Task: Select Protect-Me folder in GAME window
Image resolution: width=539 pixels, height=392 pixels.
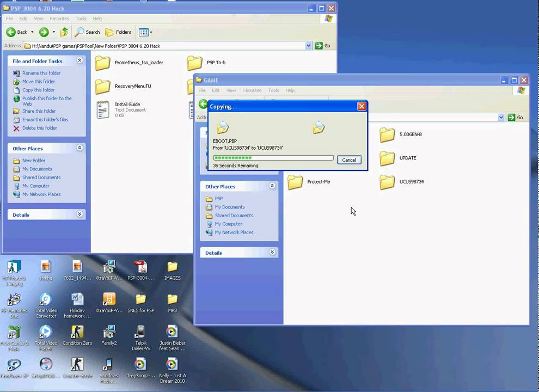Action: [309, 182]
